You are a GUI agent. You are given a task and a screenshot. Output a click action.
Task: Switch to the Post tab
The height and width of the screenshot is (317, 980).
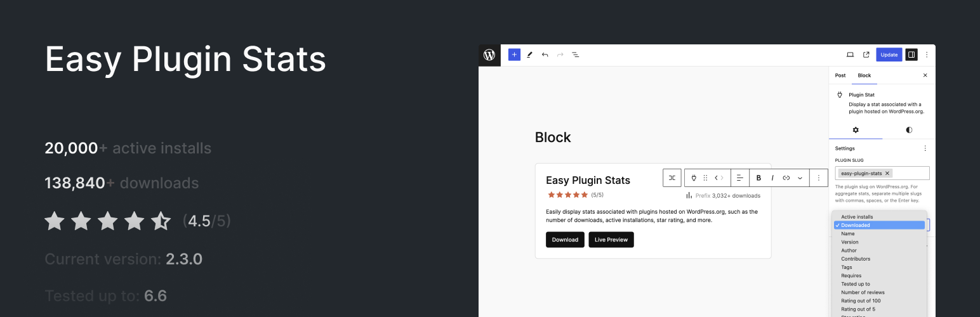840,75
